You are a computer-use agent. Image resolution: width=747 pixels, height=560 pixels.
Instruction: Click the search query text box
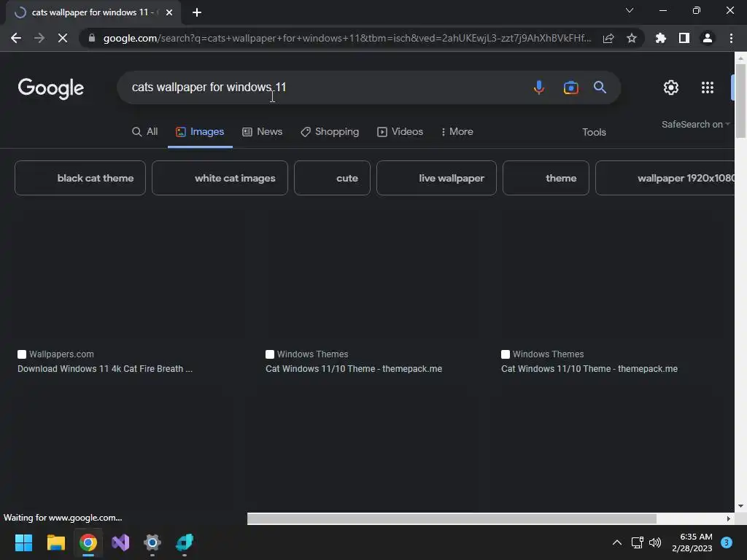click(x=324, y=87)
